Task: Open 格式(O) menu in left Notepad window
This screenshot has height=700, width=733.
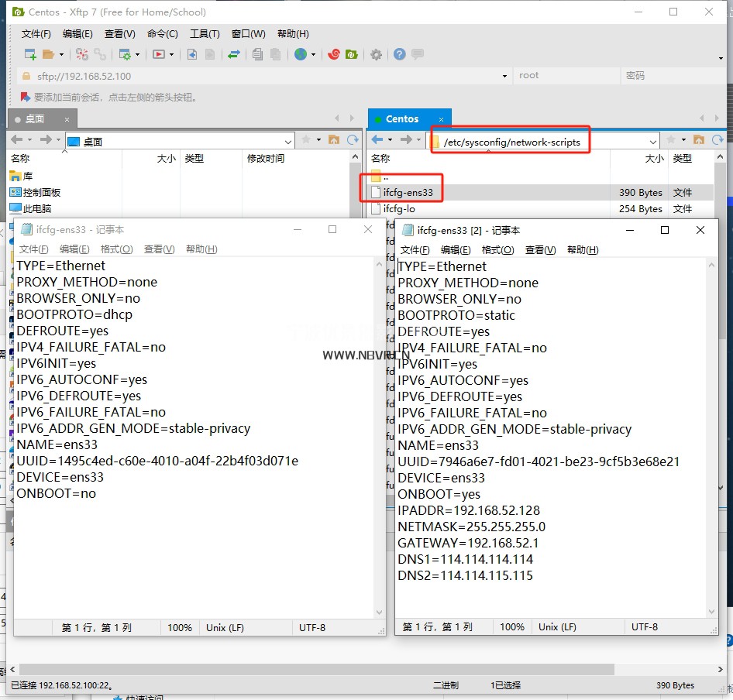Action: (x=116, y=249)
